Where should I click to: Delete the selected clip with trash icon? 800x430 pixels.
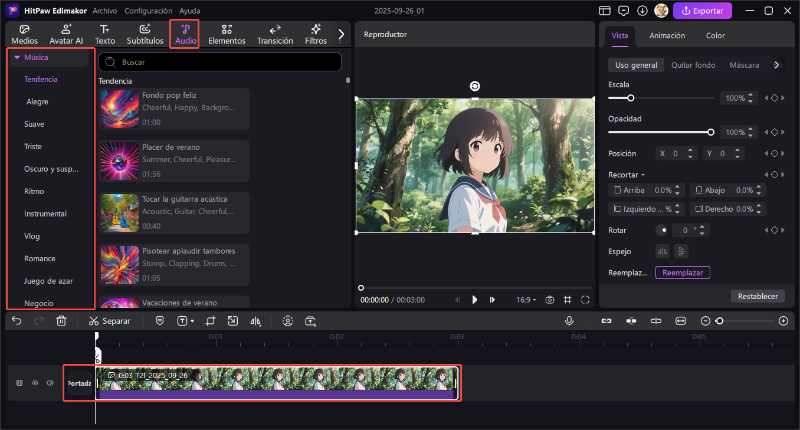61,321
